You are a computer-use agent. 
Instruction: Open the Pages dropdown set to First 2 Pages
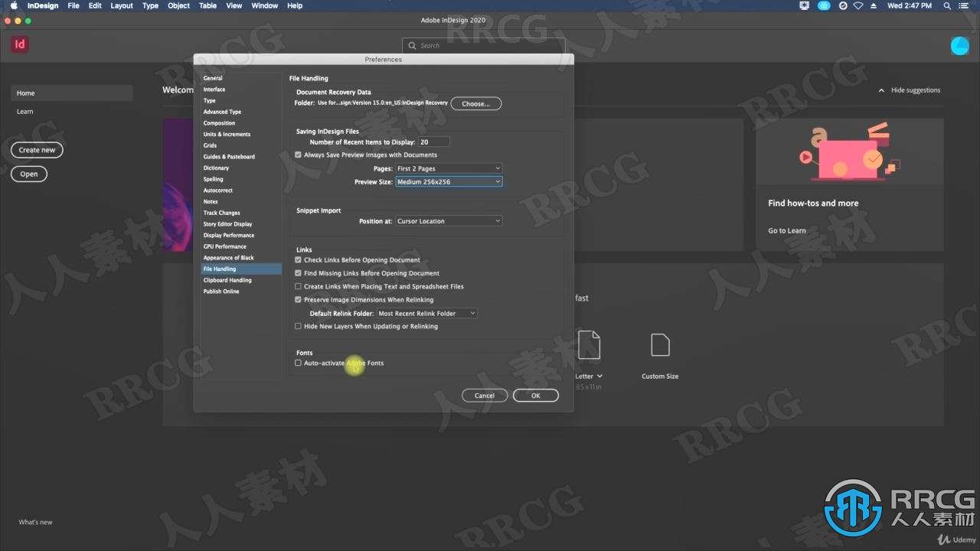449,168
